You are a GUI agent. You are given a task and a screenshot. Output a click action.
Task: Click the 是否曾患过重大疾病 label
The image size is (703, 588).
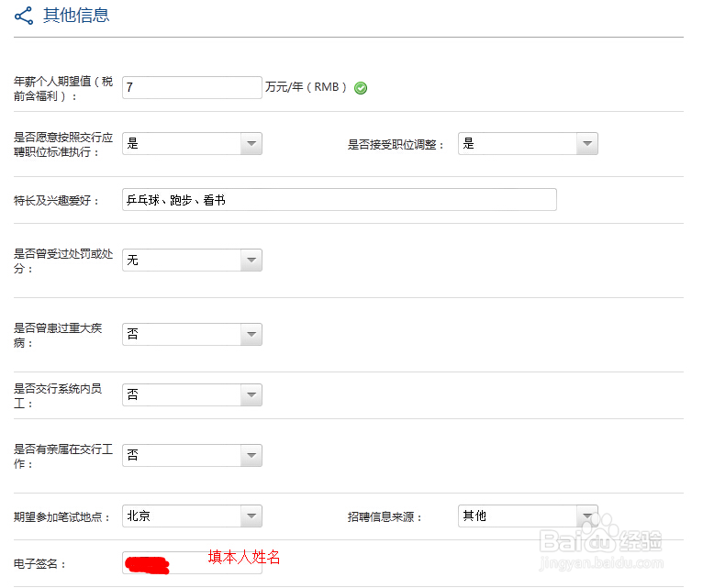[x=58, y=335]
